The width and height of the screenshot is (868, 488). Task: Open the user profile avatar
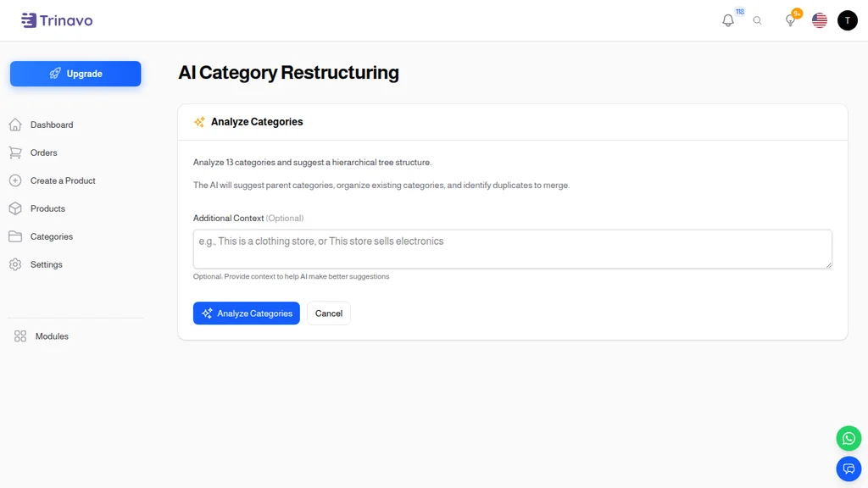[x=847, y=20]
